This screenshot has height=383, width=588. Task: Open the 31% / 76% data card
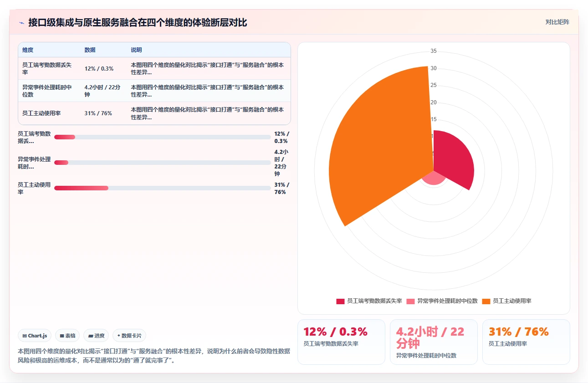526,342
